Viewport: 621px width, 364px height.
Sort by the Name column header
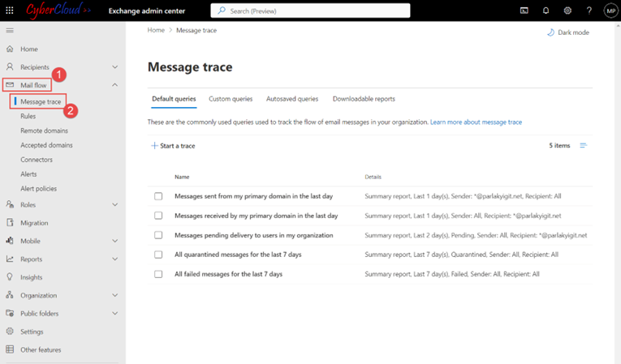point(182,177)
